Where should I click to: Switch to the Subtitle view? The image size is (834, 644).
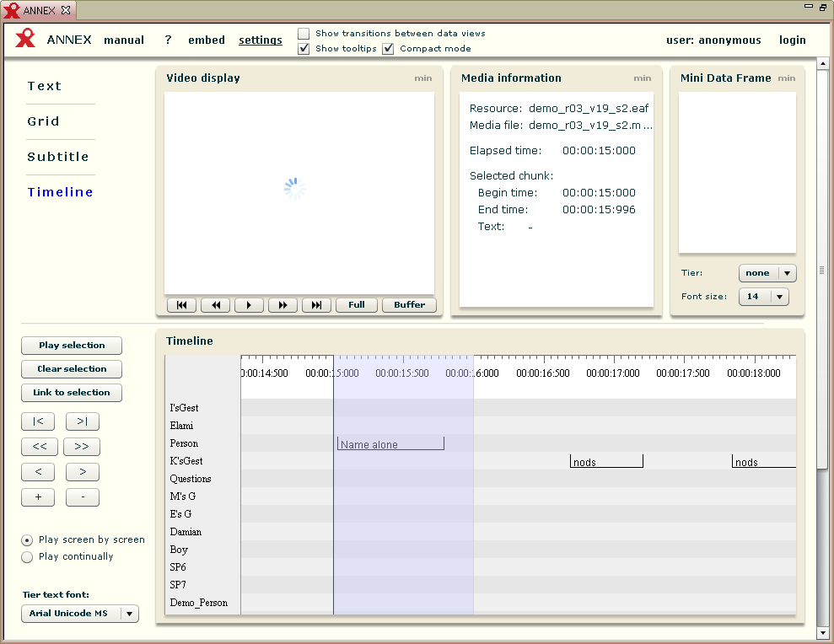58,157
